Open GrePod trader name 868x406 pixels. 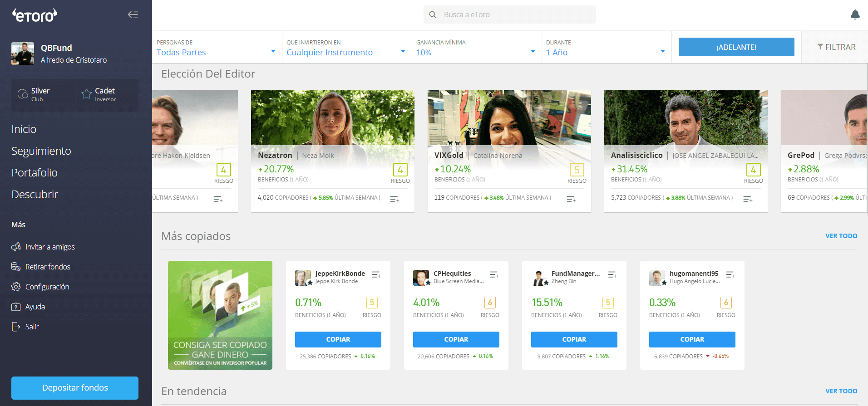[x=801, y=155]
